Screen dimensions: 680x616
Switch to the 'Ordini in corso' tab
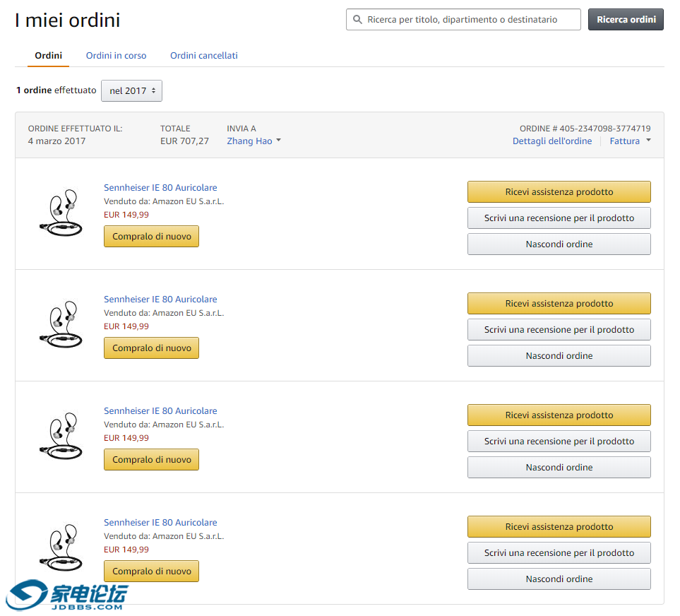116,56
